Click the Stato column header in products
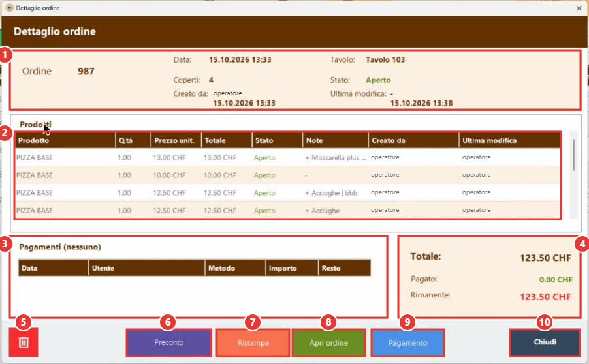589x364 pixels. point(278,140)
